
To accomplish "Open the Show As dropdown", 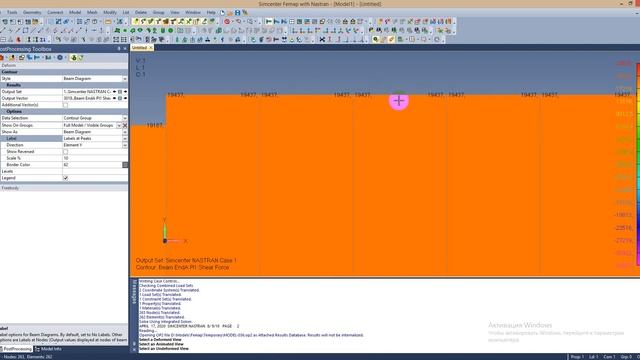I will click(x=125, y=132).
